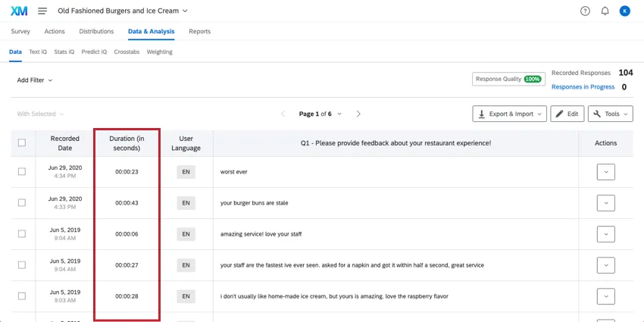Switch to the Distributions tab
This screenshot has width=644, height=322.
96,31
